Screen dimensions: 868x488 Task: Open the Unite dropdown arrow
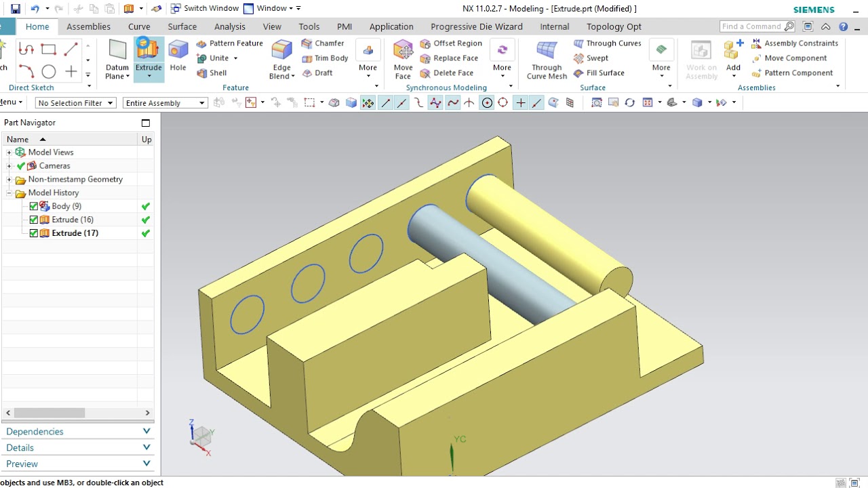click(x=235, y=58)
